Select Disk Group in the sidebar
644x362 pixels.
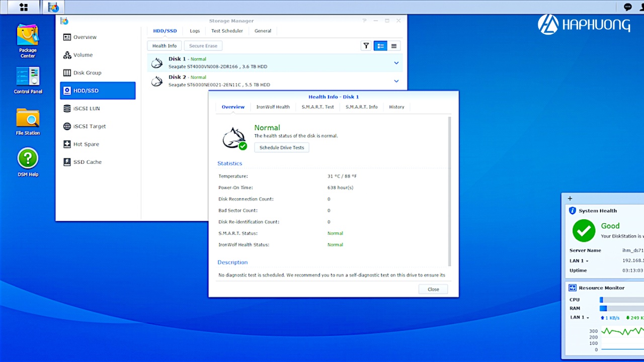click(98, 73)
